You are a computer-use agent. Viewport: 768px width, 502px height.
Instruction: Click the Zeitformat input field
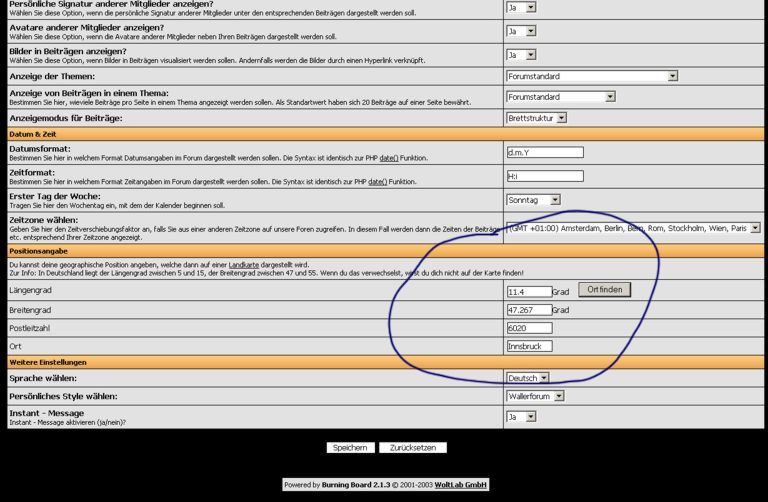(544, 176)
